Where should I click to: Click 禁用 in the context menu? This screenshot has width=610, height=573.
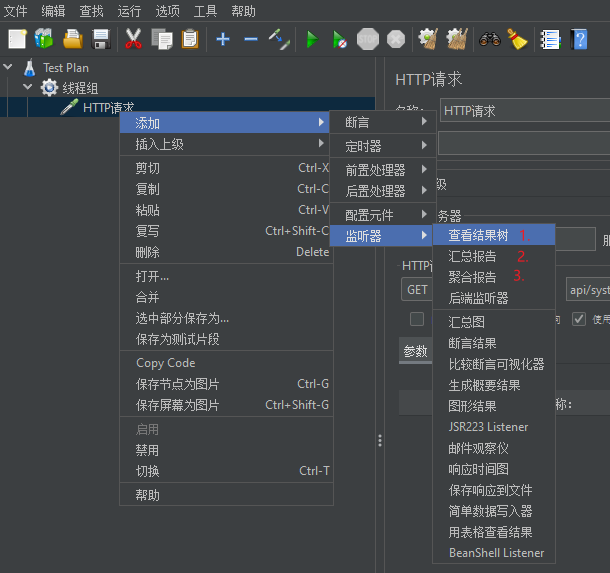(x=147, y=450)
